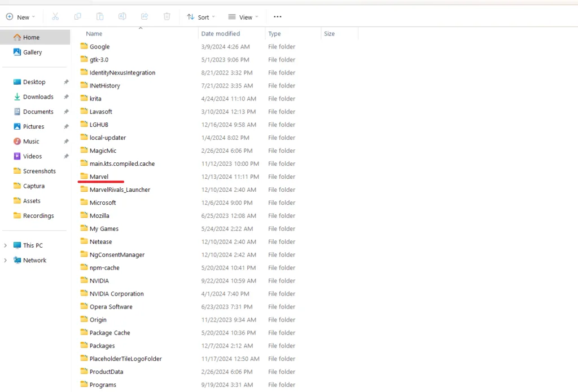Click the Copy icon in toolbar

coord(77,16)
